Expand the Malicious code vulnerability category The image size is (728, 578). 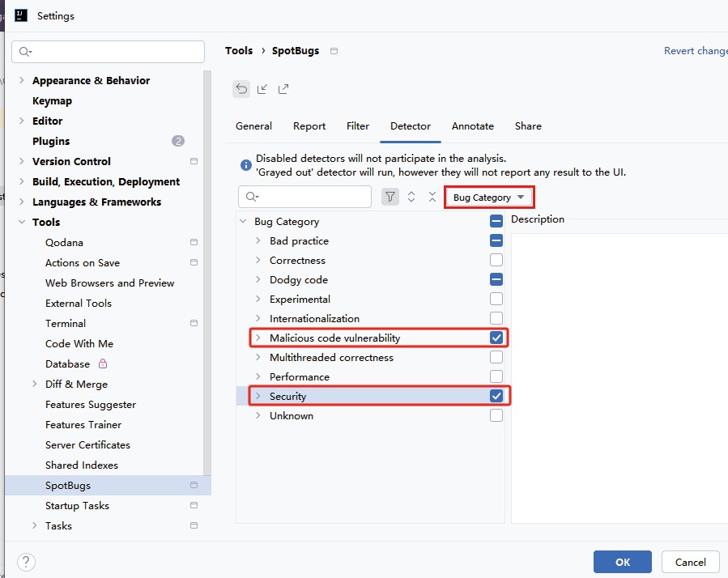[258, 338]
